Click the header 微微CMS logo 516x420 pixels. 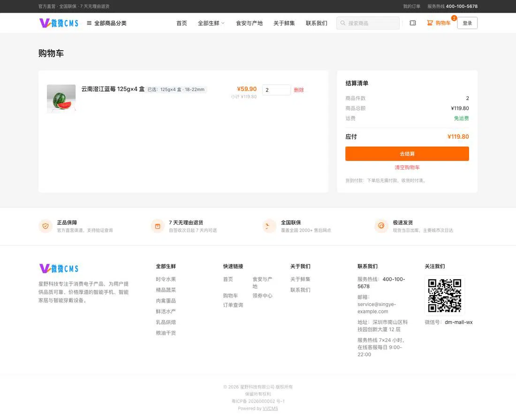[59, 23]
